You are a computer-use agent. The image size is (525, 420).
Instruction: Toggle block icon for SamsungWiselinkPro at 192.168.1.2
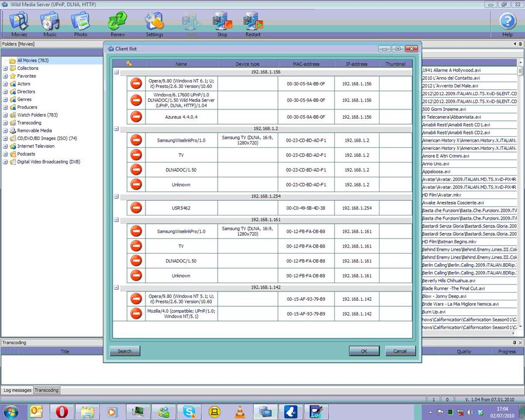pos(136,140)
